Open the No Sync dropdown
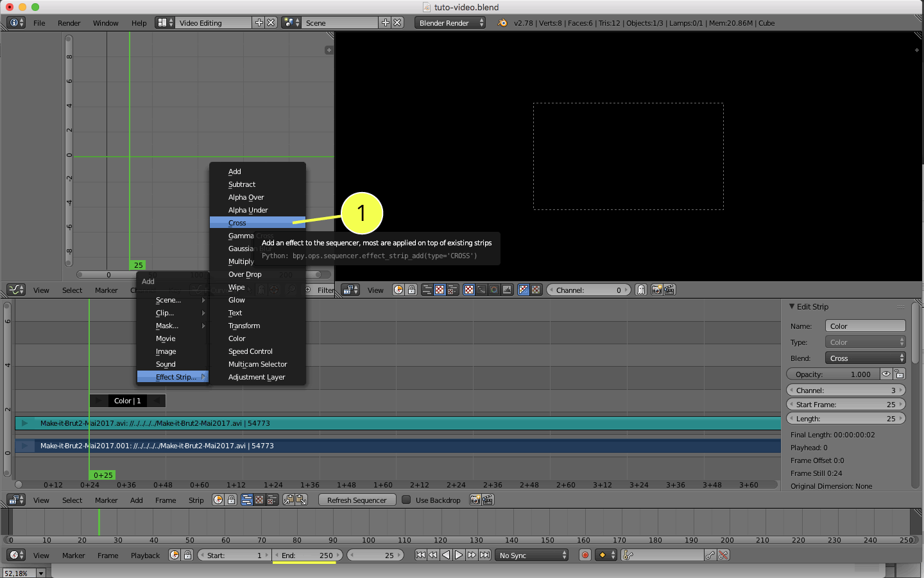 pyautogui.click(x=531, y=554)
